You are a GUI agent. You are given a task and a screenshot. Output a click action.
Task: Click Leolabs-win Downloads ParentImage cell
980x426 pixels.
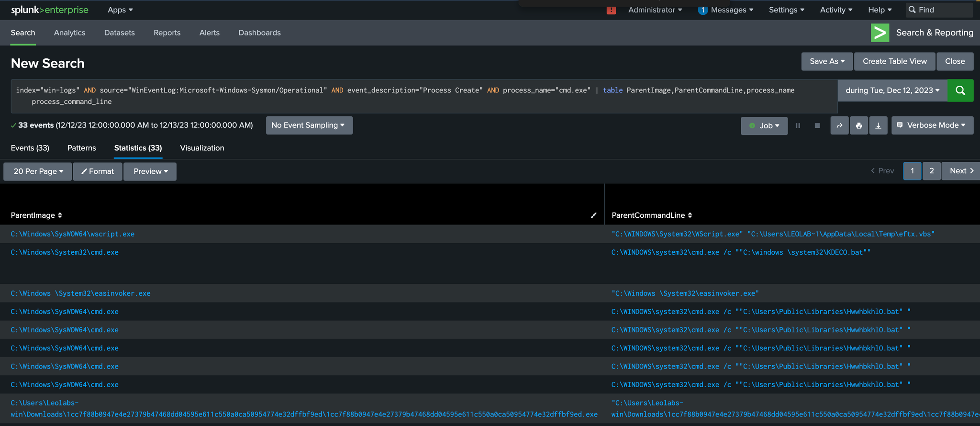(x=304, y=409)
